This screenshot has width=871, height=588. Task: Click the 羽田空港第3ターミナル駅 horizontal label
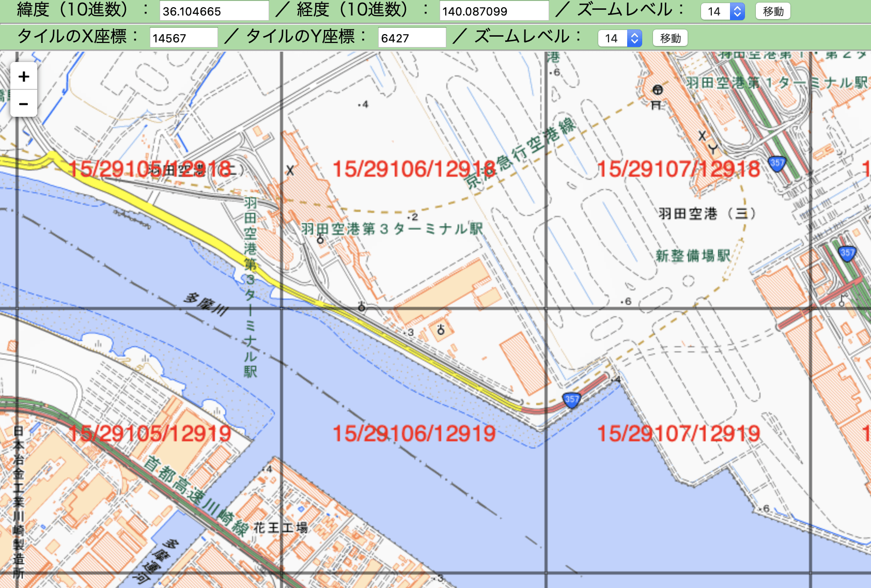(x=392, y=228)
